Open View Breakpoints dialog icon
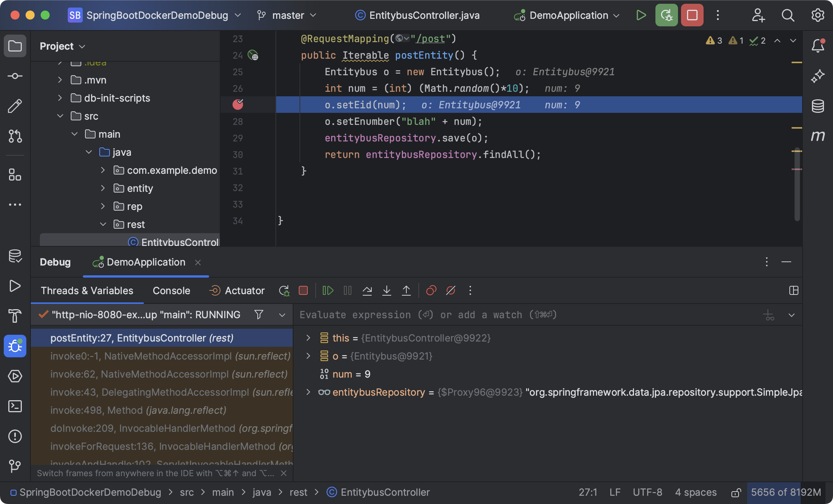The width and height of the screenshot is (833, 504). tap(431, 290)
